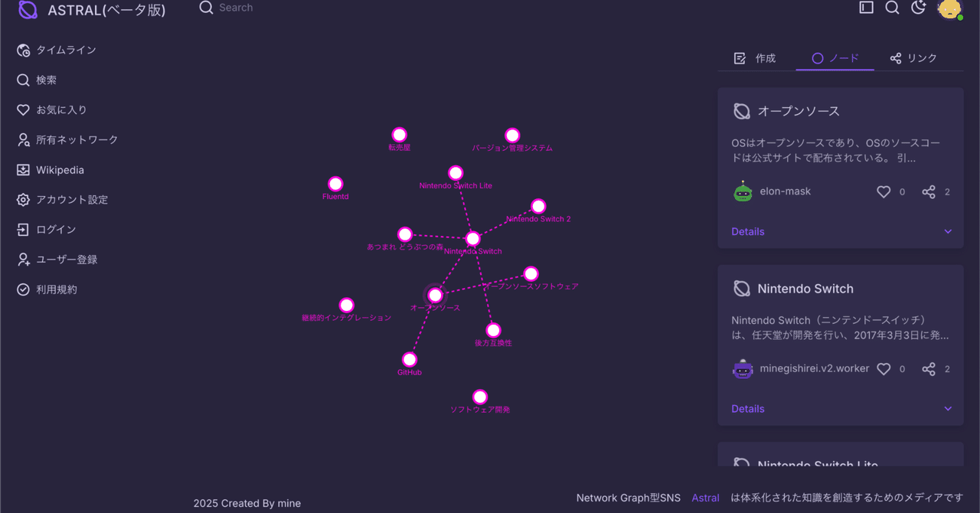The image size is (980, 513).
Task: Click elon-mask user avatar
Action: coord(743,192)
